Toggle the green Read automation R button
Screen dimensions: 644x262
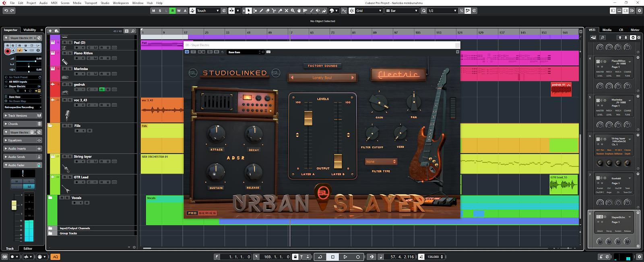click(x=172, y=11)
